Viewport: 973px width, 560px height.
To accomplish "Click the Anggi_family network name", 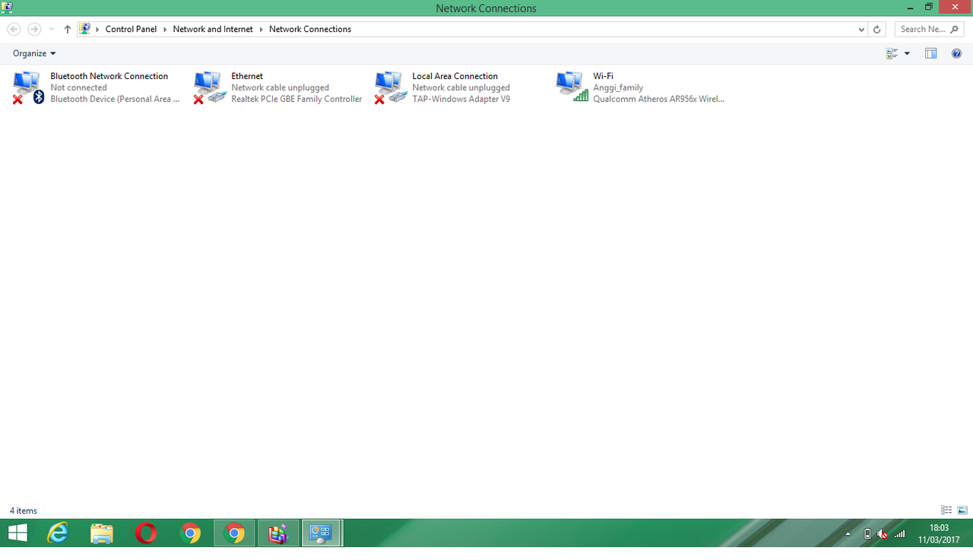I will (x=618, y=87).
